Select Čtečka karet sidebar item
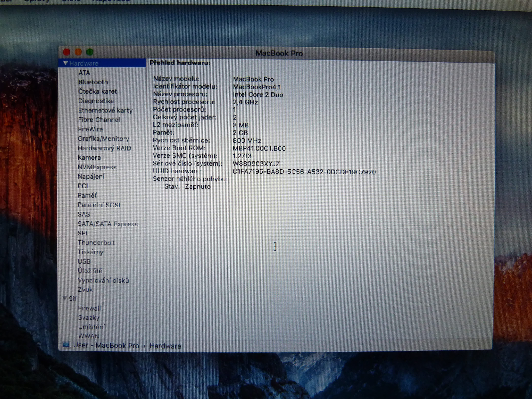This screenshot has width=532, height=399. tap(97, 91)
